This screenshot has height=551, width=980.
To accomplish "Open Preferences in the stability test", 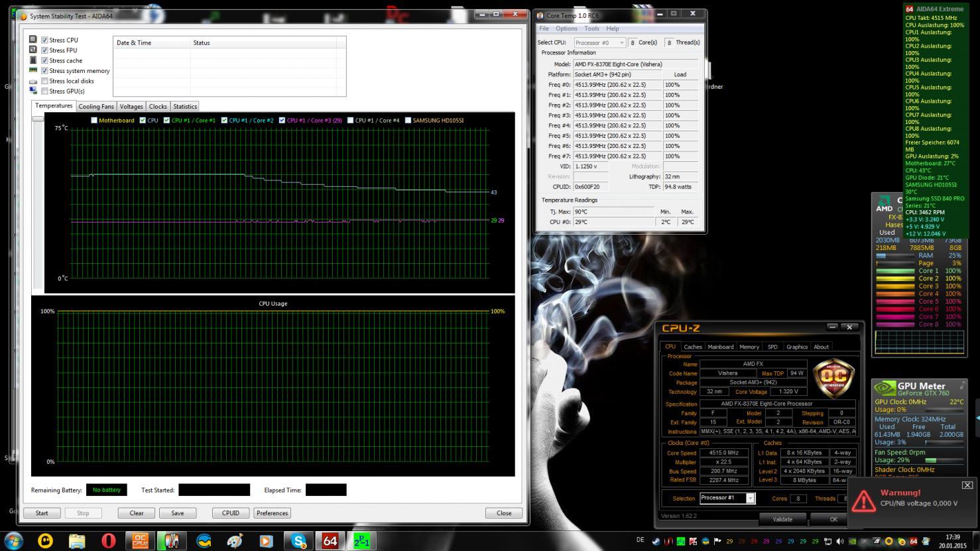I will pyautogui.click(x=273, y=513).
